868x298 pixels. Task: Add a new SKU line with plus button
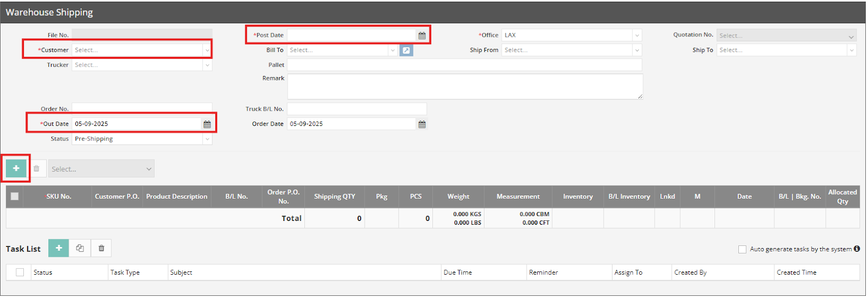pos(16,168)
